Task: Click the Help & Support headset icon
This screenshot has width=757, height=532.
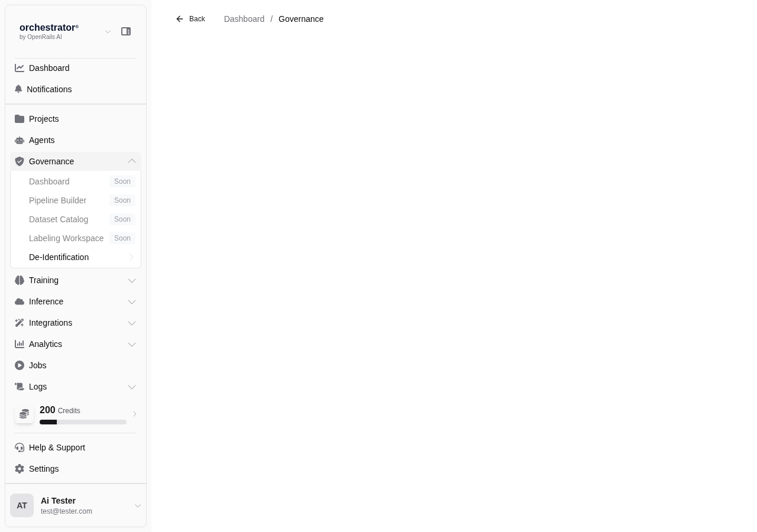Action: (x=20, y=447)
